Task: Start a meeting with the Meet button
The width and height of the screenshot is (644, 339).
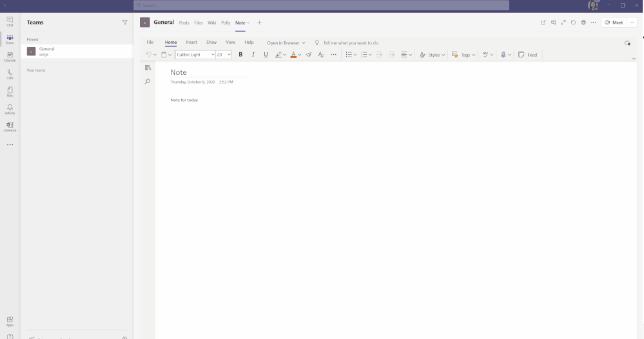Action: (x=614, y=23)
